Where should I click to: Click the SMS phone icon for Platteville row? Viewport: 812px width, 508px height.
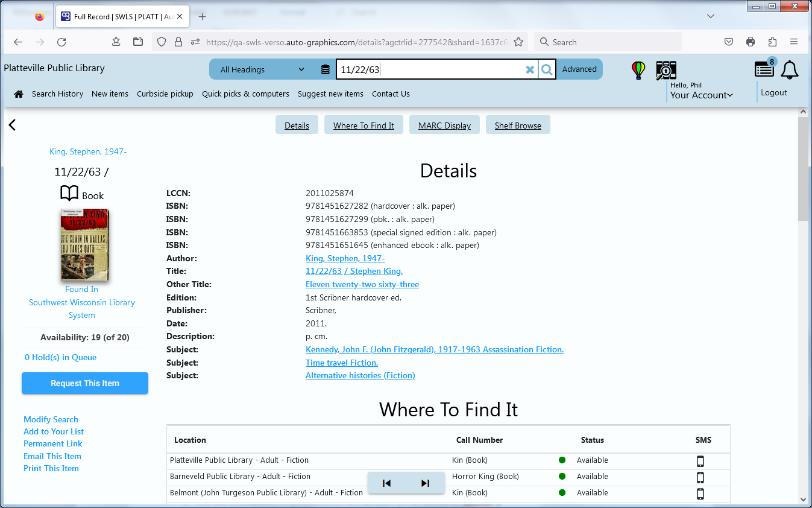700,461
